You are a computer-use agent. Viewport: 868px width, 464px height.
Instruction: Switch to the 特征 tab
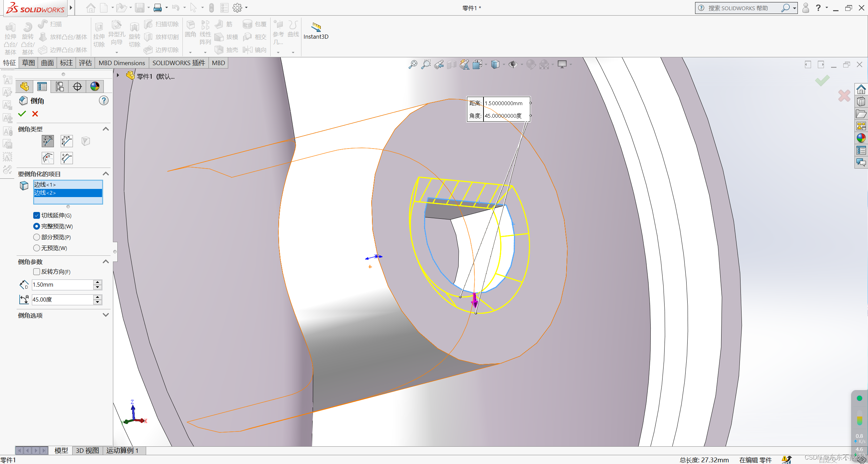pos(9,63)
